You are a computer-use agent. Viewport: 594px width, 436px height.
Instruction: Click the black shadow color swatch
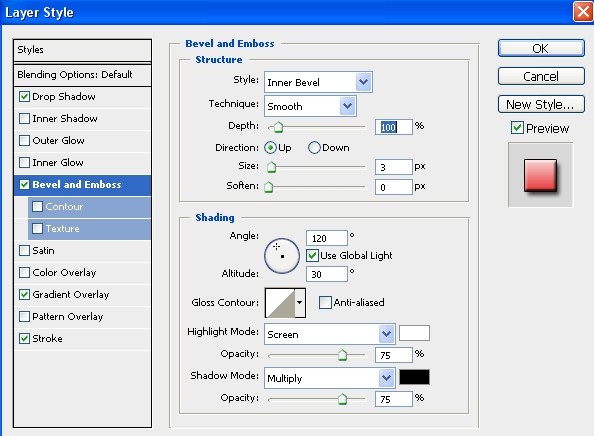coord(414,377)
